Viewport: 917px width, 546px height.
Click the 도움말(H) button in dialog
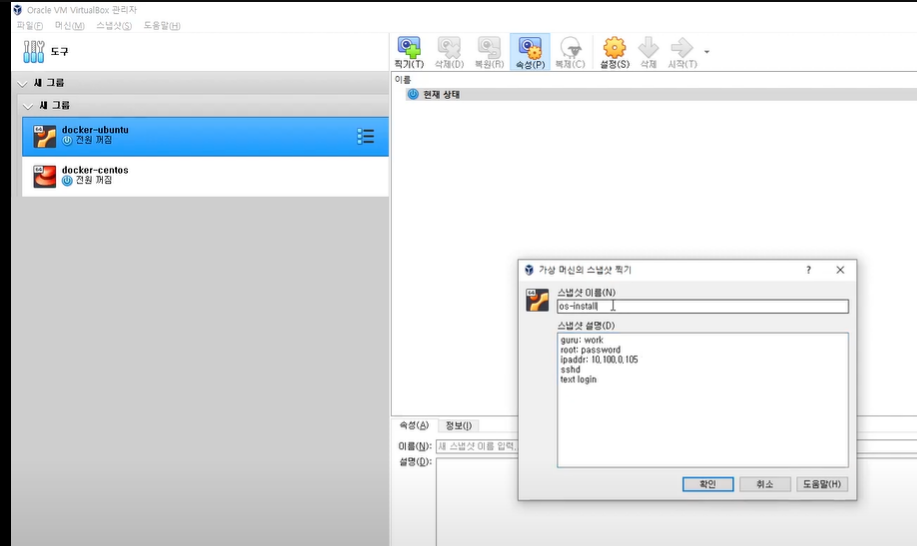point(822,484)
